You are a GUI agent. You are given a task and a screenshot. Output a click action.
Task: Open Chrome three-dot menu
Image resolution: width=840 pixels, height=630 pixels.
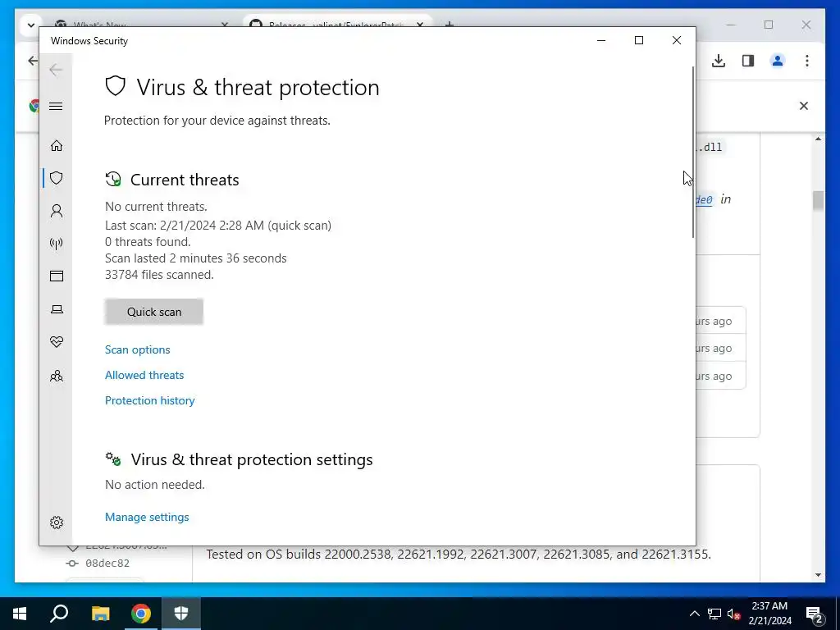(807, 61)
